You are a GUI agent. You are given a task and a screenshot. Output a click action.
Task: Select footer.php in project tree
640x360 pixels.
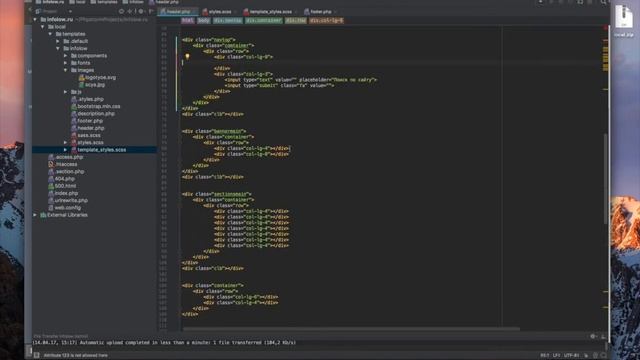tap(87, 121)
